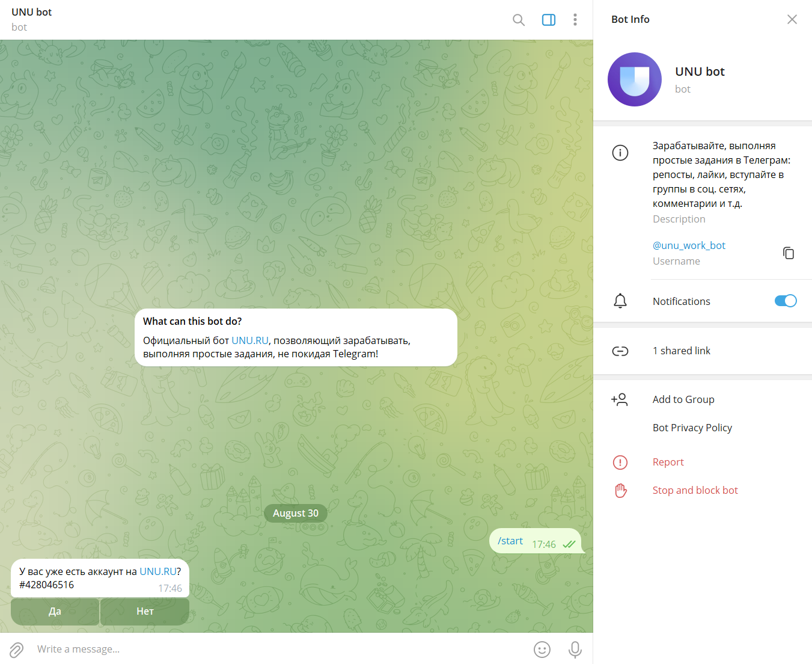
Task: Click the #428046516 text in message
Action: click(x=46, y=585)
